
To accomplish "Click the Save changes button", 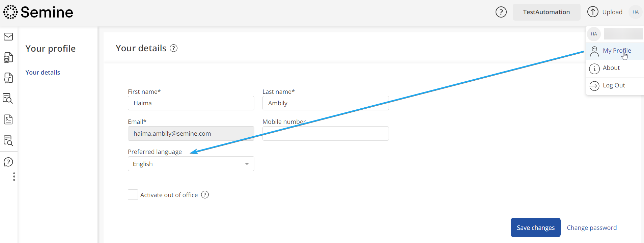I will click(535, 227).
